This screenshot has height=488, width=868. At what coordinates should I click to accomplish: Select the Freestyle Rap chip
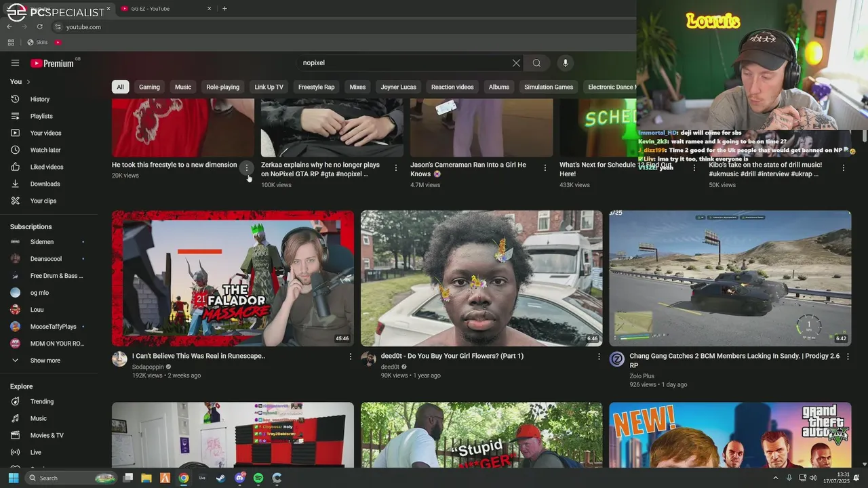317,87
